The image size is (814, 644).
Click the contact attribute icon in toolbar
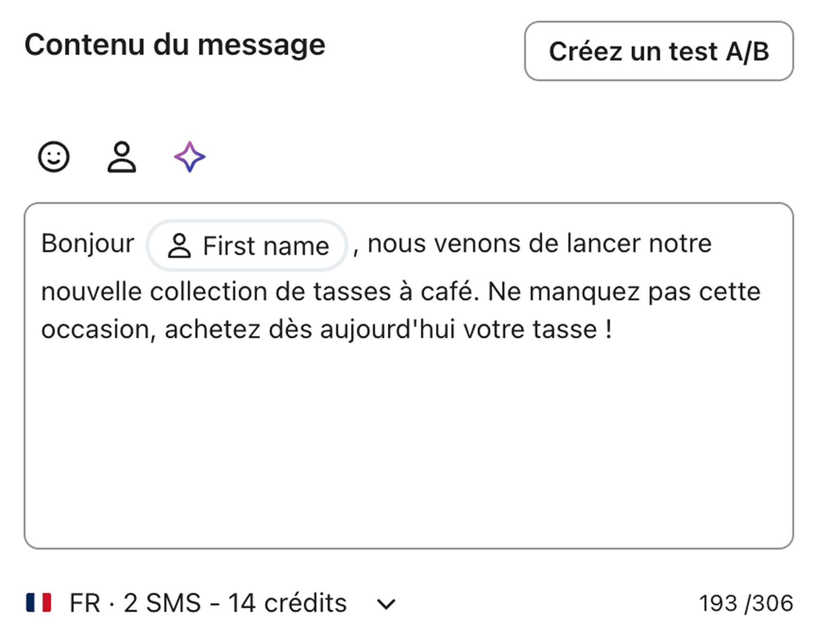[x=122, y=157]
